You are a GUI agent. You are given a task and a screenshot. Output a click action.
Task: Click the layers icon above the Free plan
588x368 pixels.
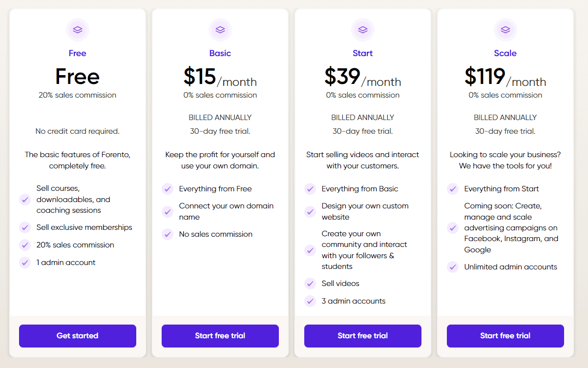(x=77, y=30)
